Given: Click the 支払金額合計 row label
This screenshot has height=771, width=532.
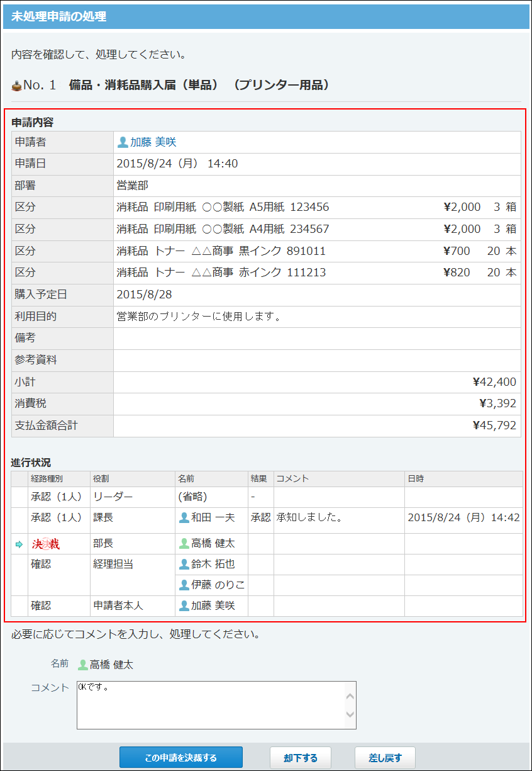Looking at the screenshot, I should coord(46,426).
